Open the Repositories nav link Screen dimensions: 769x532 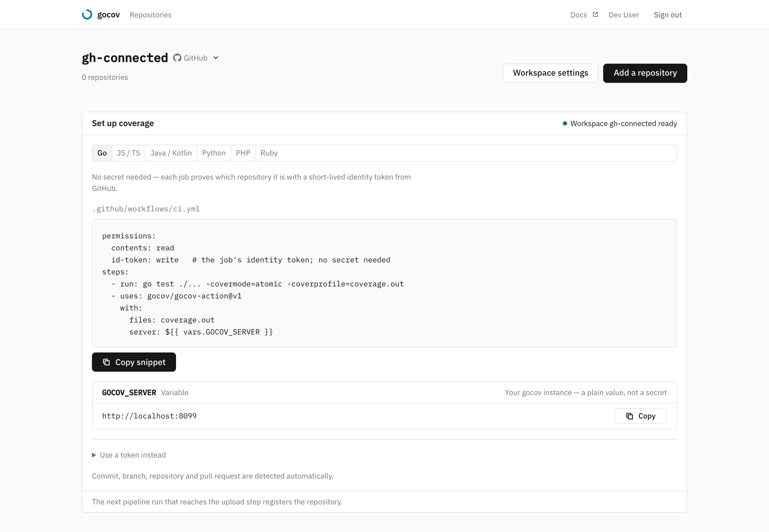[150, 15]
